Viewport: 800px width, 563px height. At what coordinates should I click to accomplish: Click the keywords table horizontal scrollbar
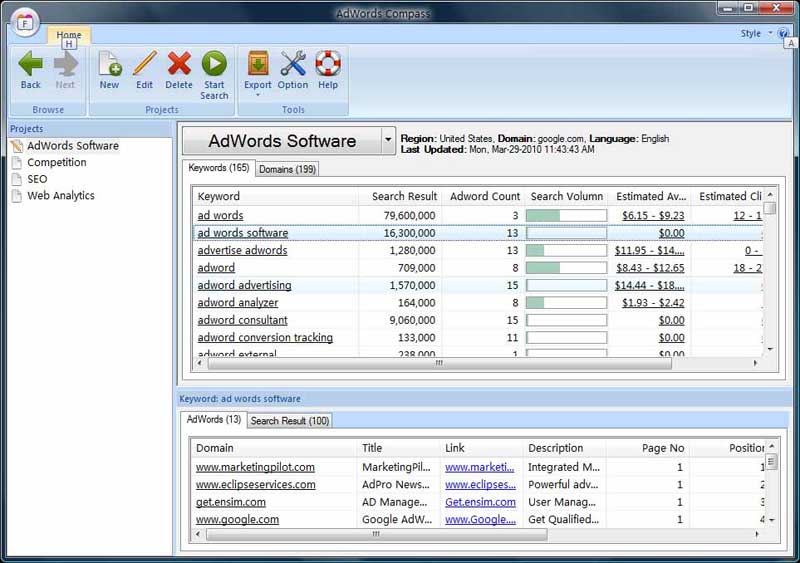tap(439, 363)
